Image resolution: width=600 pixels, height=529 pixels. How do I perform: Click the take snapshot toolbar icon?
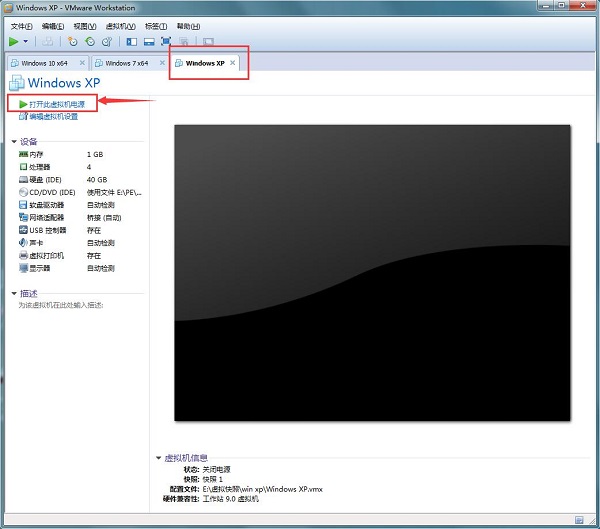[72, 41]
